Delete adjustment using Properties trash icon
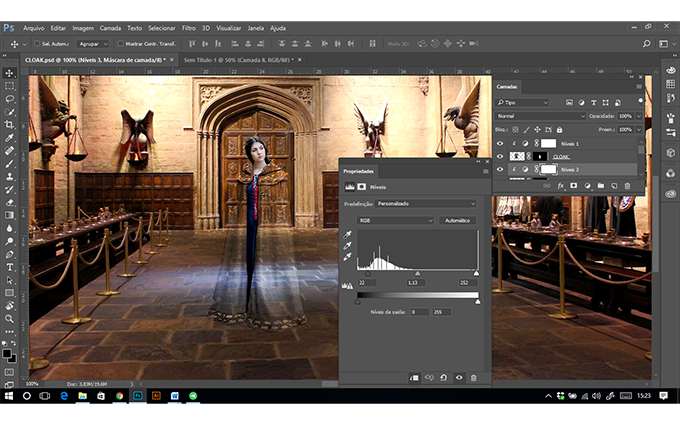This screenshot has height=425, width=680. (473, 377)
